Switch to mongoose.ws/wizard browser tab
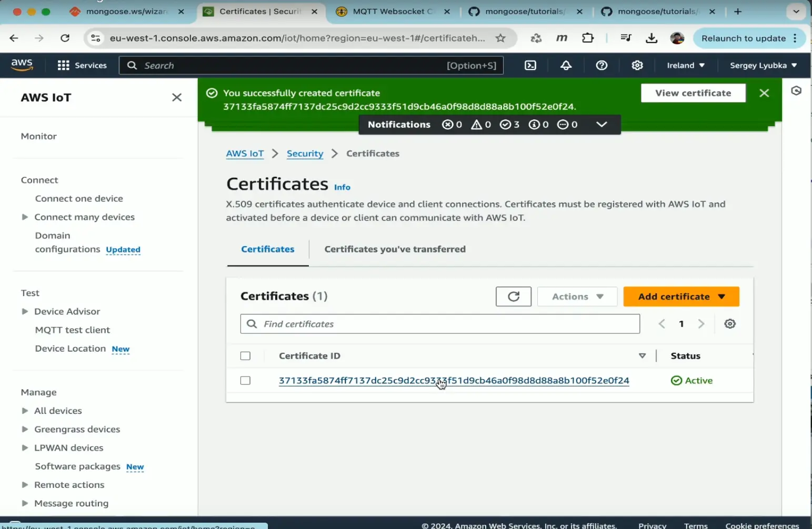 click(126, 12)
